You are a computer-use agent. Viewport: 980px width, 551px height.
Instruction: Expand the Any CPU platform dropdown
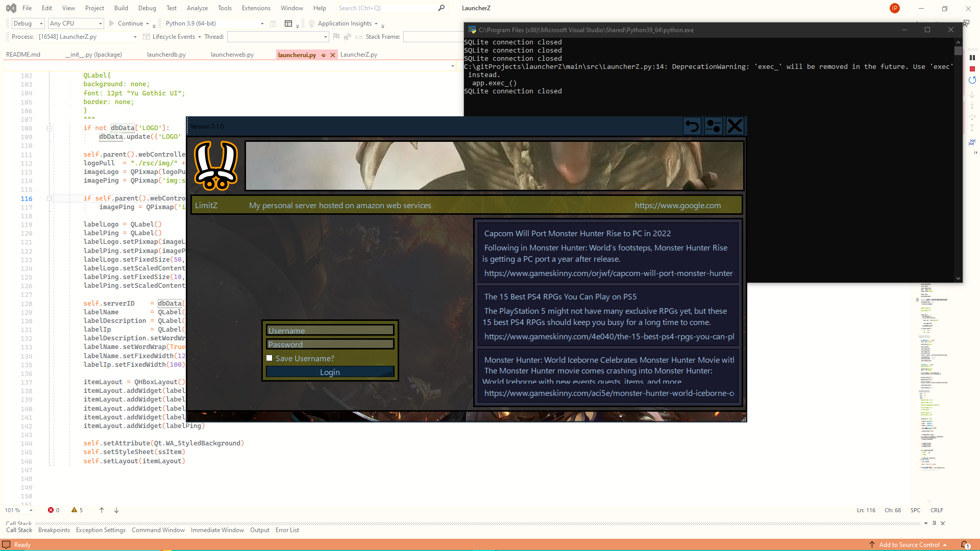(76, 23)
